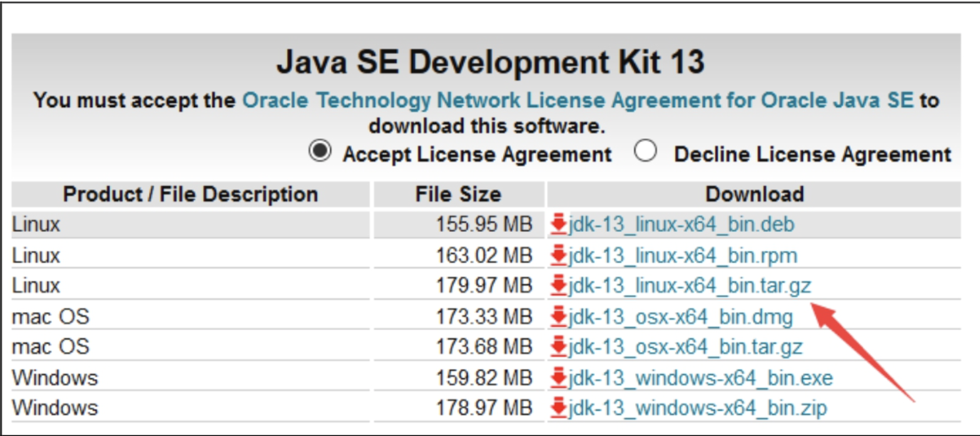The height and width of the screenshot is (436, 980).
Task: Click the Download column header
Action: [754, 194]
